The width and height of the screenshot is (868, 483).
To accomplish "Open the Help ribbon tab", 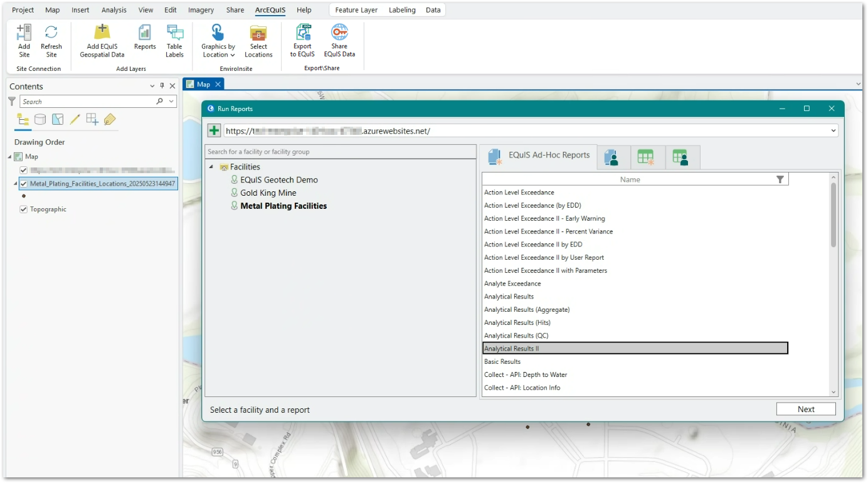I will click(304, 10).
